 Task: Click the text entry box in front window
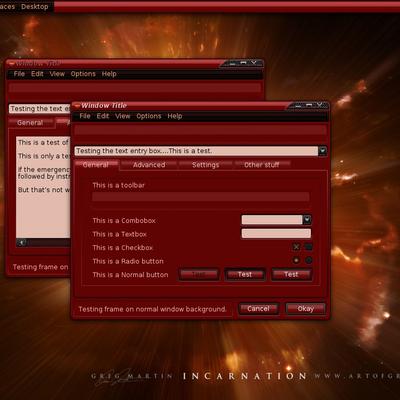tap(196, 151)
